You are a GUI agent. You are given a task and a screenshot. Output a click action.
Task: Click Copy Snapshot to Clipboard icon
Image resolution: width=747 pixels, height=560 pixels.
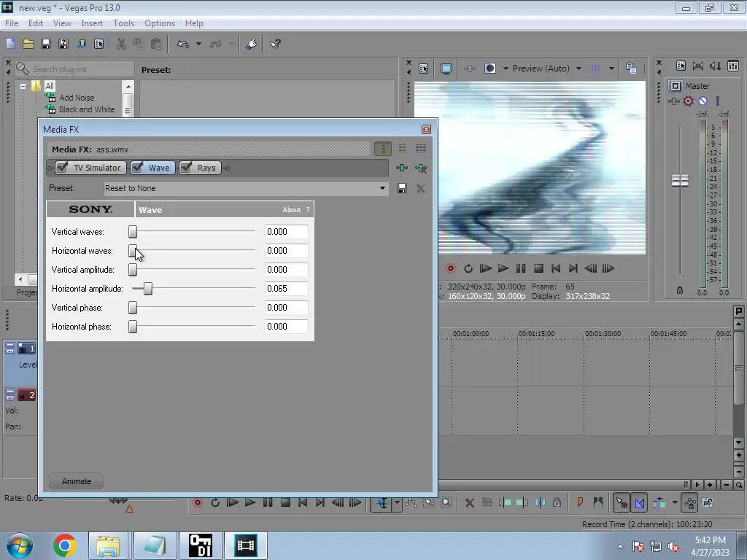click(x=631, y=69)
